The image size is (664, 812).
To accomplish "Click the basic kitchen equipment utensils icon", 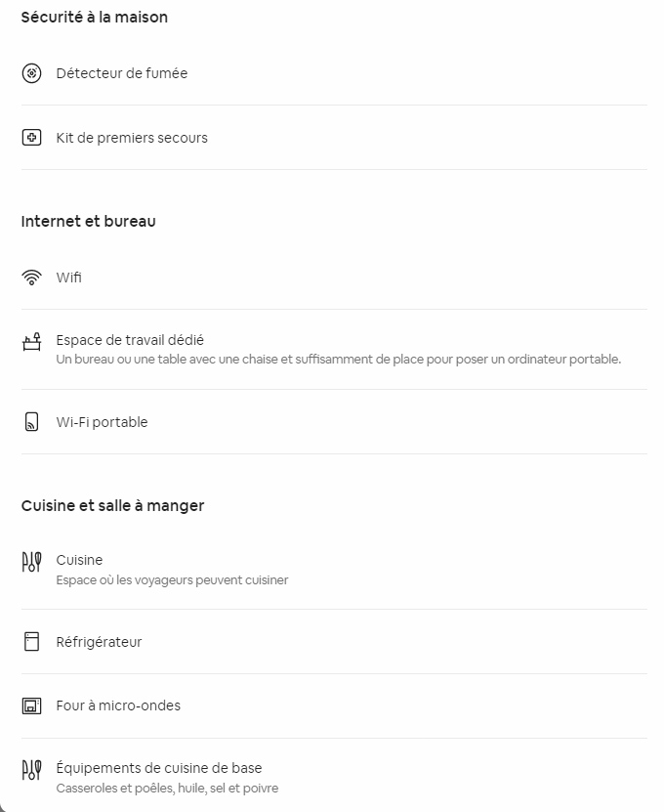I will 31,770.
